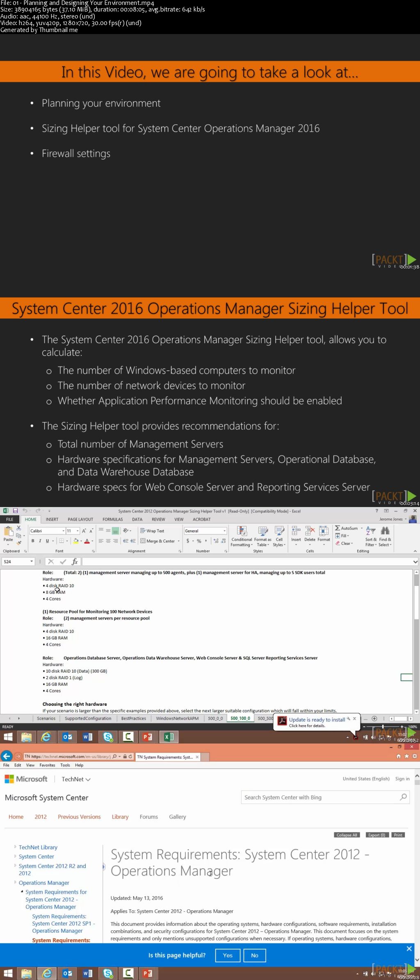Open the Calibri font name dropdown

pyautogui.click(x=64, y=531)
